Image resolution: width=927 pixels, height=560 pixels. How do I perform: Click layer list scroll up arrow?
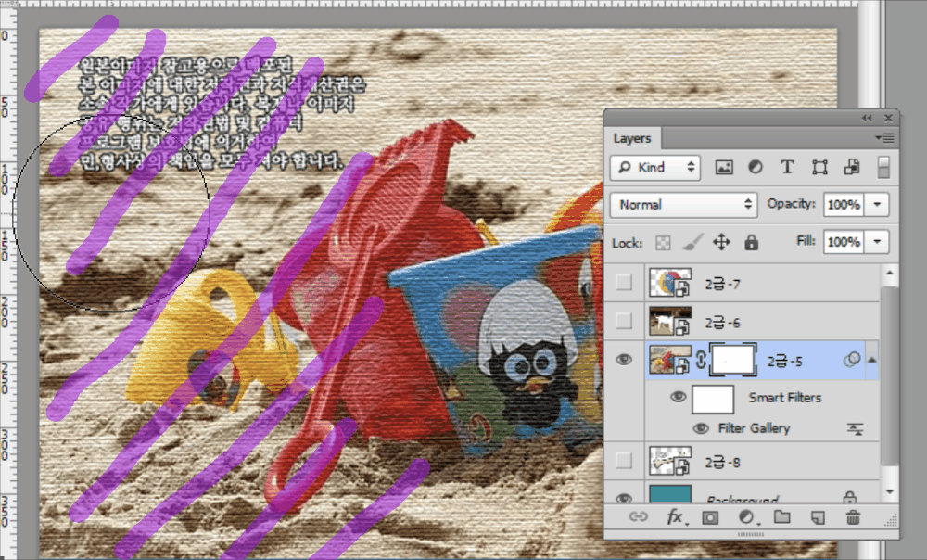pyautogui.click(x=890, y=274)
